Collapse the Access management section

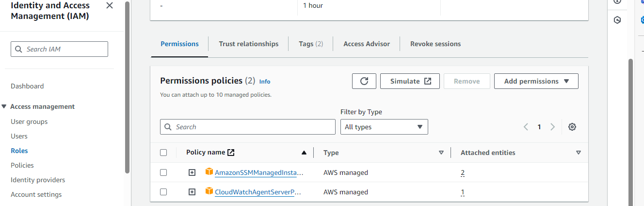point(4,106)
